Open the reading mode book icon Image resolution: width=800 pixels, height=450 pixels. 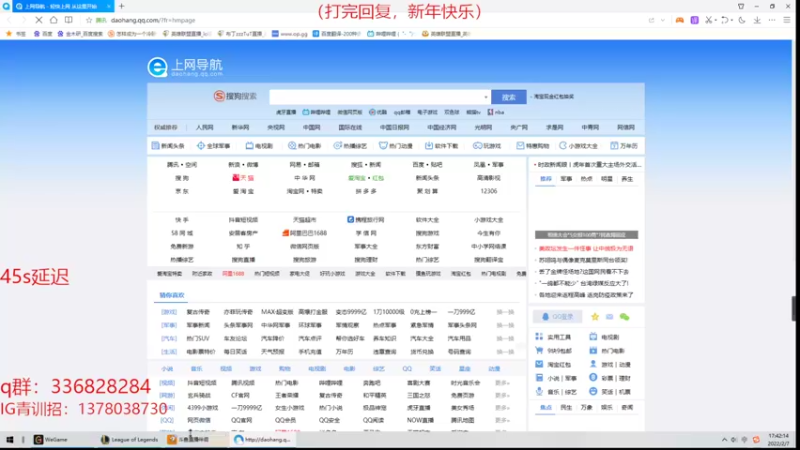tap(68, 20)
